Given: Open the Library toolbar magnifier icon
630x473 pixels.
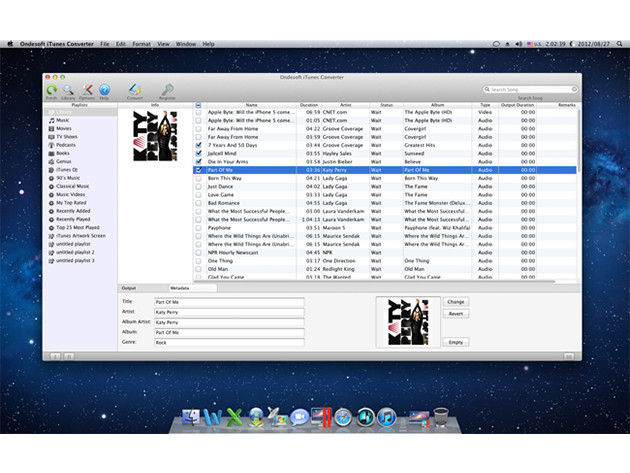Looking at the screenshot, I should click(x=68, y=90).
